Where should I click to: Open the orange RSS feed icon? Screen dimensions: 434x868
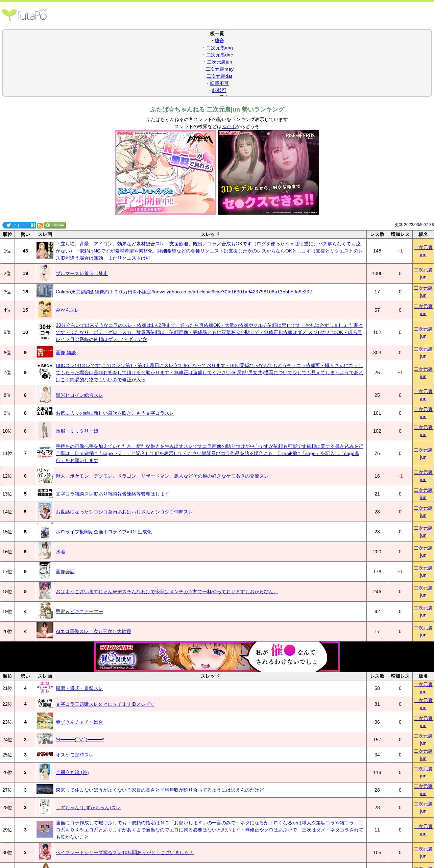(x=40, y=225)
